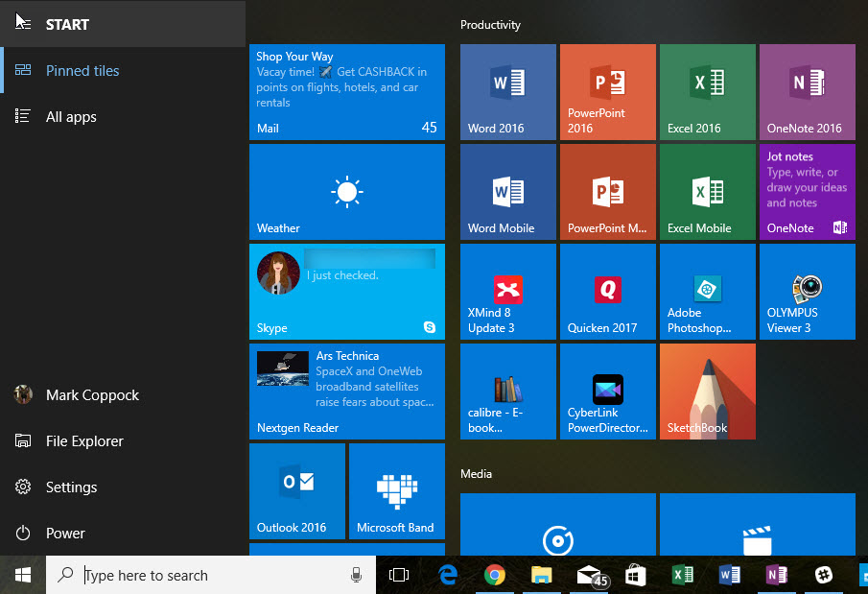
Task: Open Skype from Start menu
Action: point(346,292)
